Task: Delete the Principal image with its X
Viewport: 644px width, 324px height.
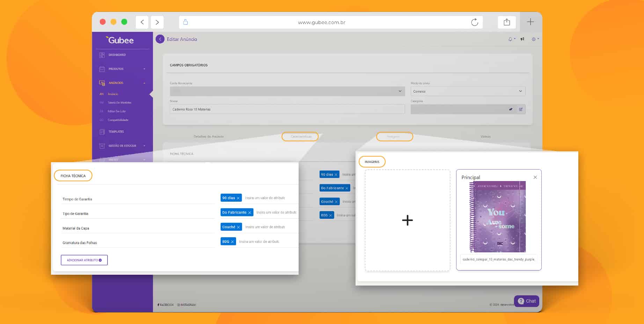Action: (x=535, y=177)
